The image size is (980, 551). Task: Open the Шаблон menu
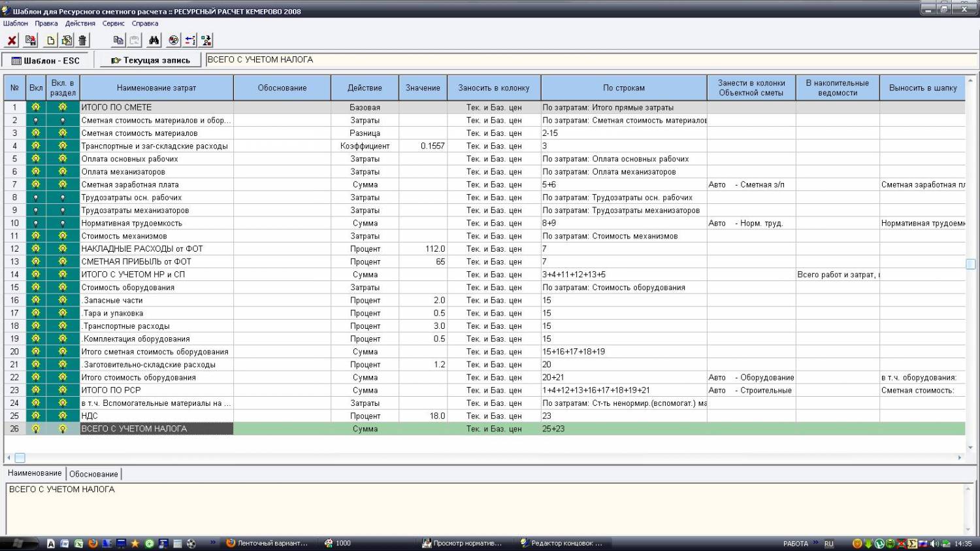16,24
